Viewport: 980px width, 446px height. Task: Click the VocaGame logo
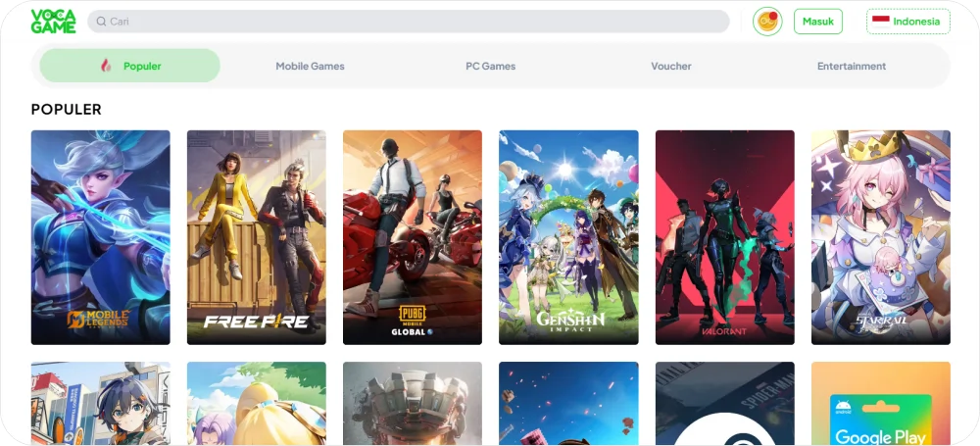pyautogui.click(x=53, y=22)
